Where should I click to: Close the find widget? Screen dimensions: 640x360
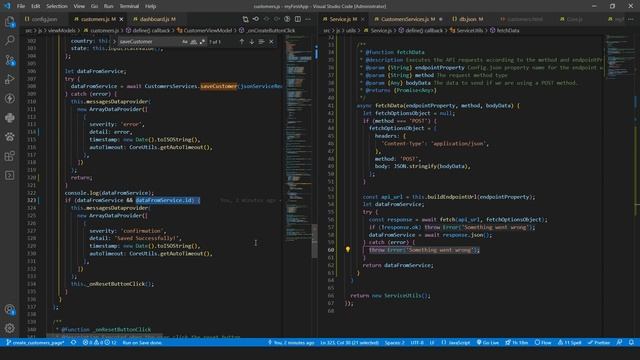click(x=271, y=42)
